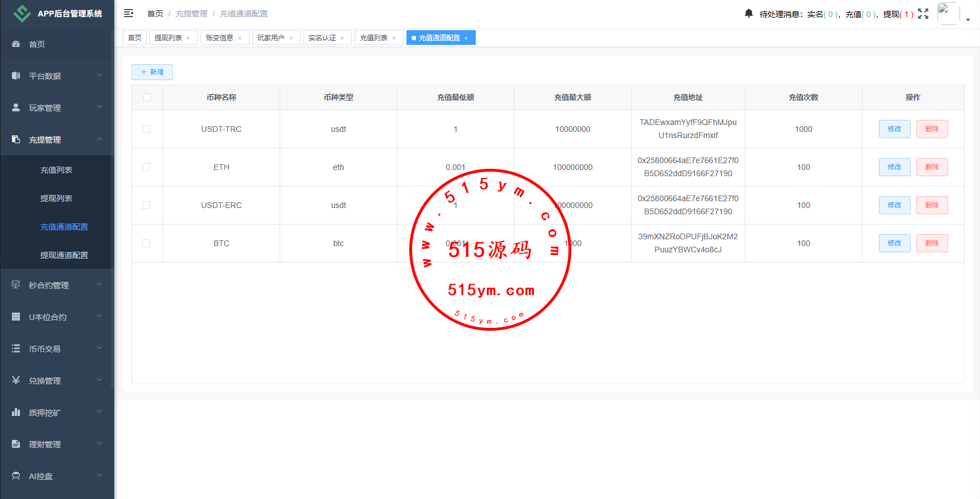Collapse the 充提管理 sidebar section
The height and width of the screenshot is (499, 980).
[x=57, y=139]
